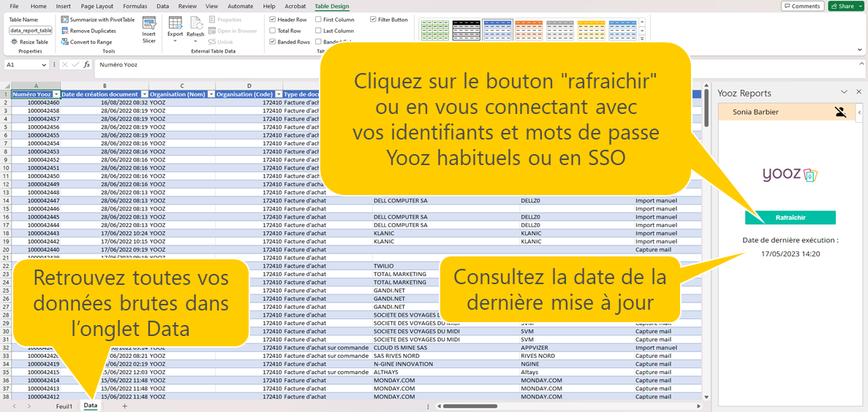
Task: Select the green table style swatch
Action: [x=434, y=31]
